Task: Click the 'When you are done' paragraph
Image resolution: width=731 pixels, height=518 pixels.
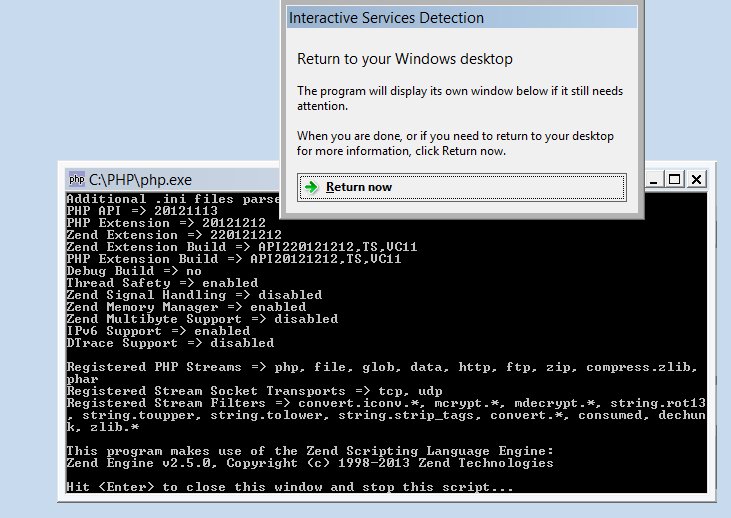Action: coord(455,144)
